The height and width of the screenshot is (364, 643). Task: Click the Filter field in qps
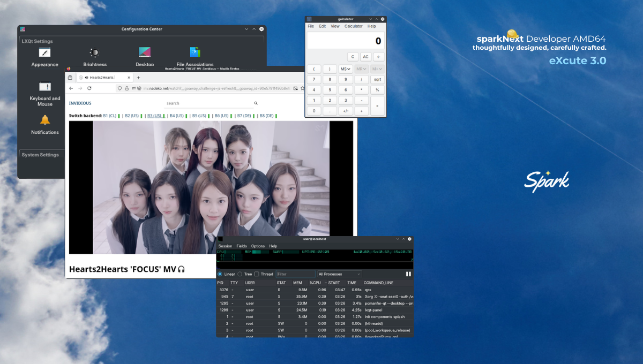(296, 274)
